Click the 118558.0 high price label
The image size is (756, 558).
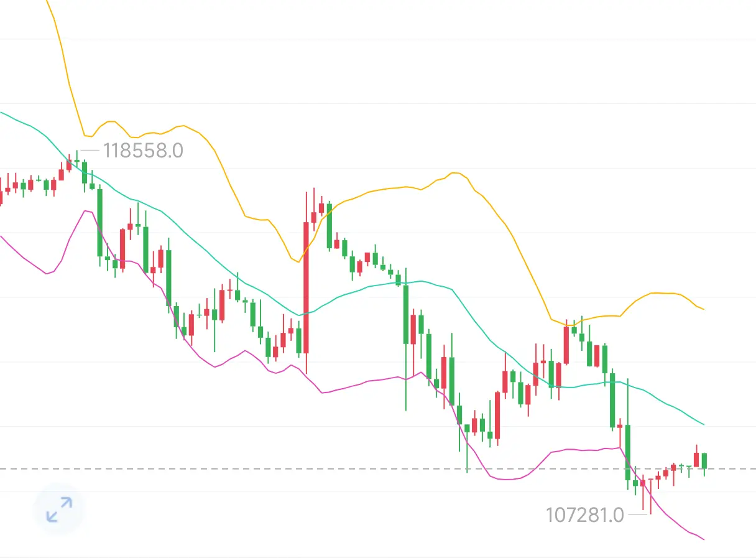point(143,151)
